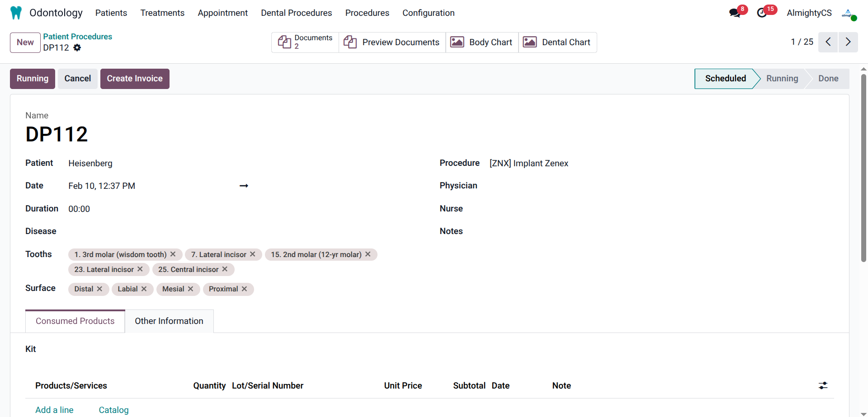Open the Catalog link
This screenshot has width=868, height=417.
pyautogui.click(x=114, y=410)
